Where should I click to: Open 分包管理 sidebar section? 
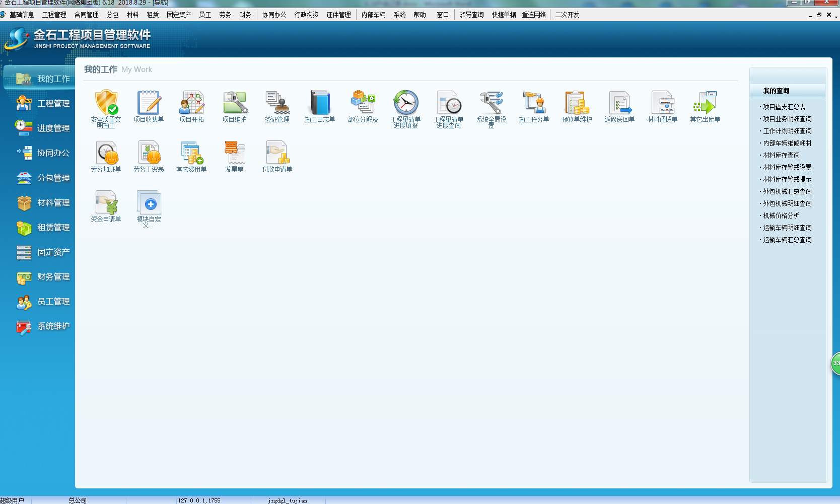(x=43, y=178)
